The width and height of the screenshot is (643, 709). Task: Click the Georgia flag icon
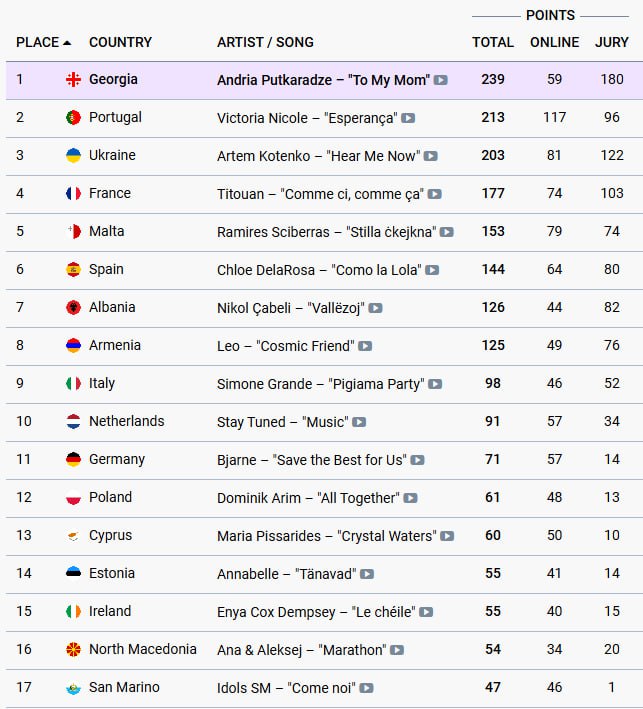73,79
